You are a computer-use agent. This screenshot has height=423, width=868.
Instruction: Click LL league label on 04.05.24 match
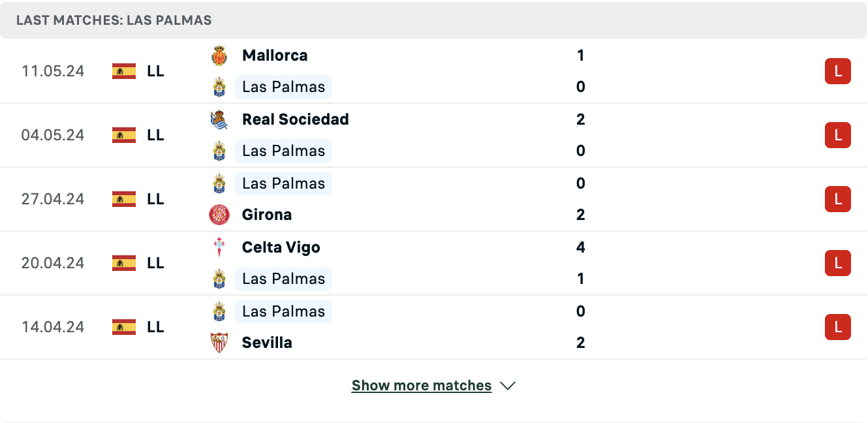pyautogui.click(x=155, y=135)
